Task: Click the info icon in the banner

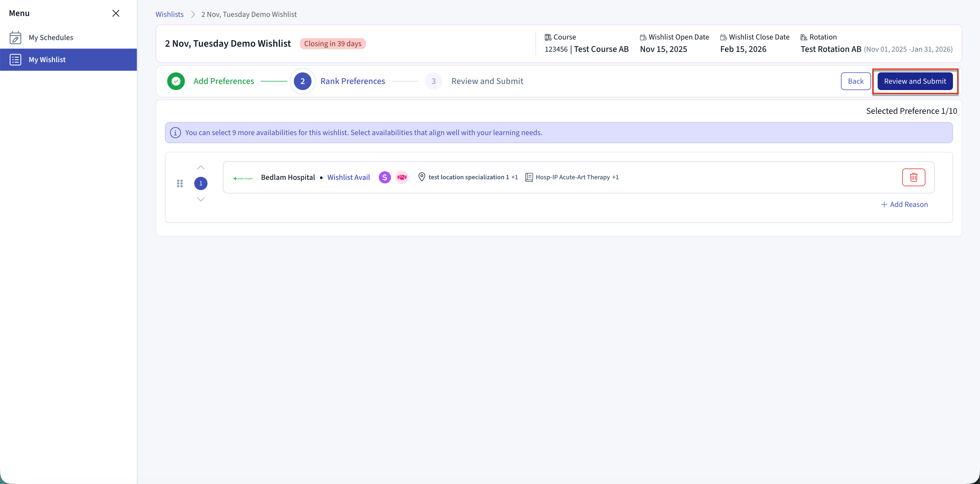Action: (x=175, y=133)
